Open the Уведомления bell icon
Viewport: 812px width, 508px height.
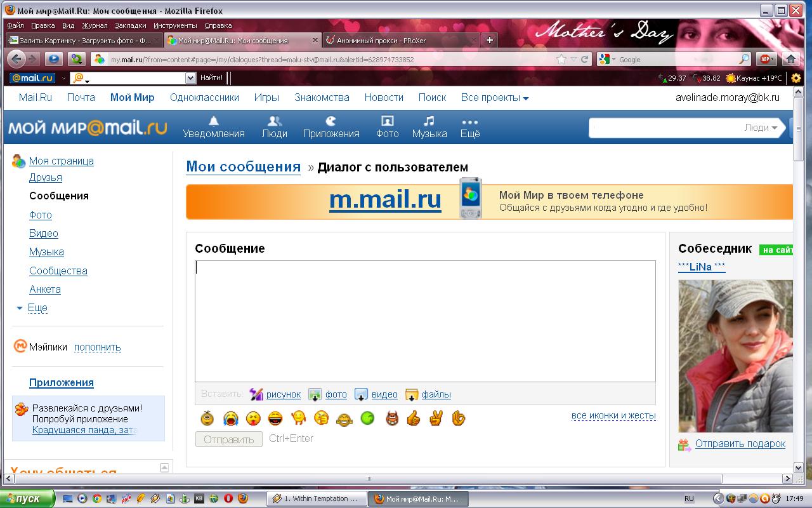coord(214,121)
